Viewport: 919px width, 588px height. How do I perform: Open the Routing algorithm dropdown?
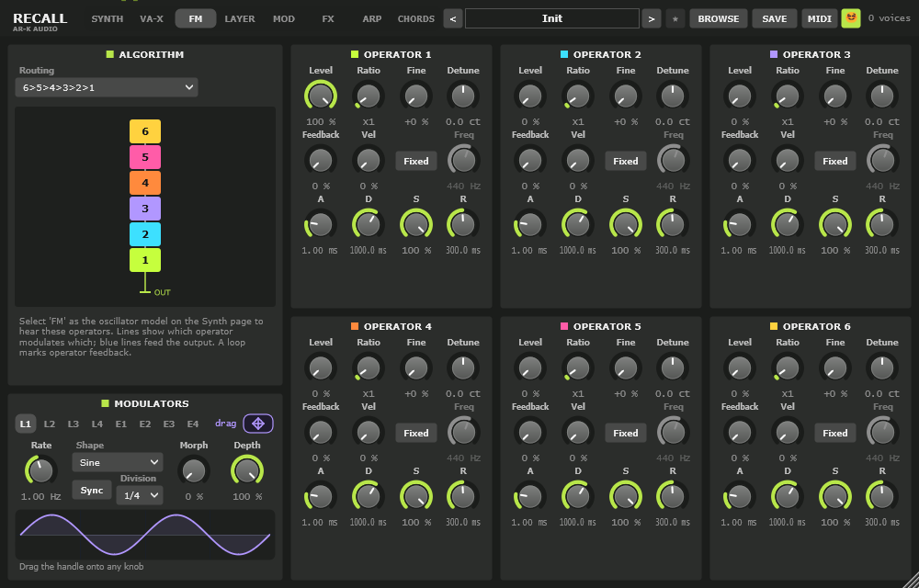click(x=107, y=88)
